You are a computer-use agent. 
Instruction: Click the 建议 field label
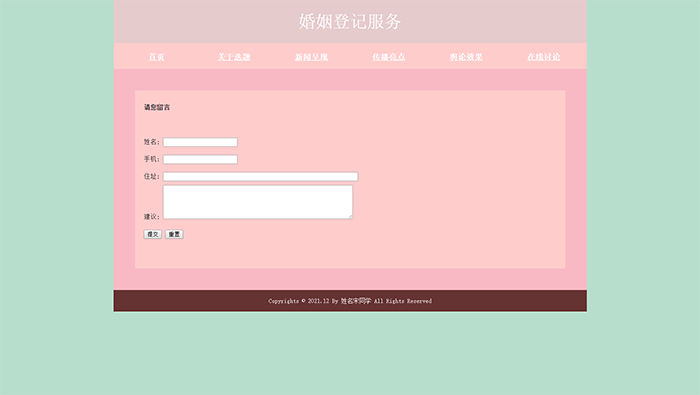pyautogui.click(x=151, y=216)
